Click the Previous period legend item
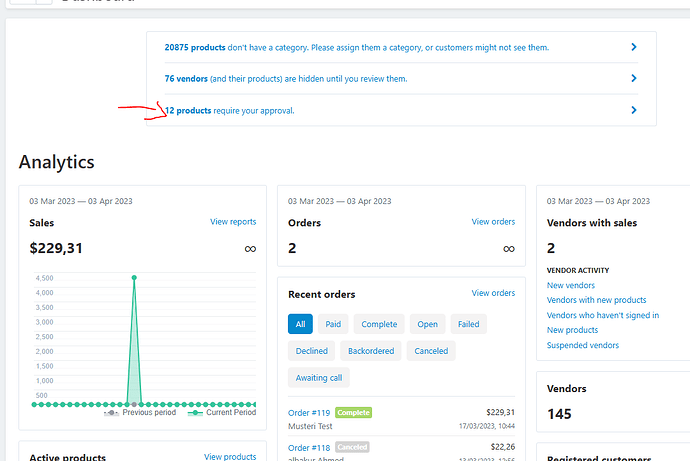Image resolution: width=690 pixels, height=461 pixels. tap(140, 413)
